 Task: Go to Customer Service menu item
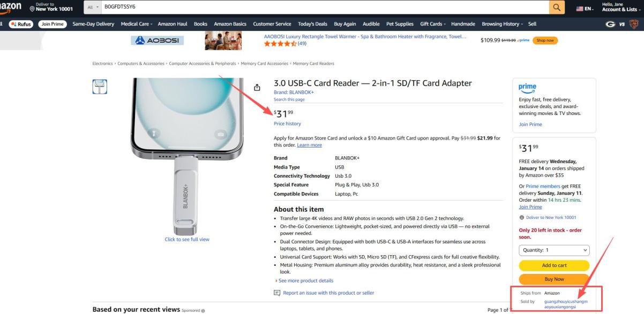[272, 24]
